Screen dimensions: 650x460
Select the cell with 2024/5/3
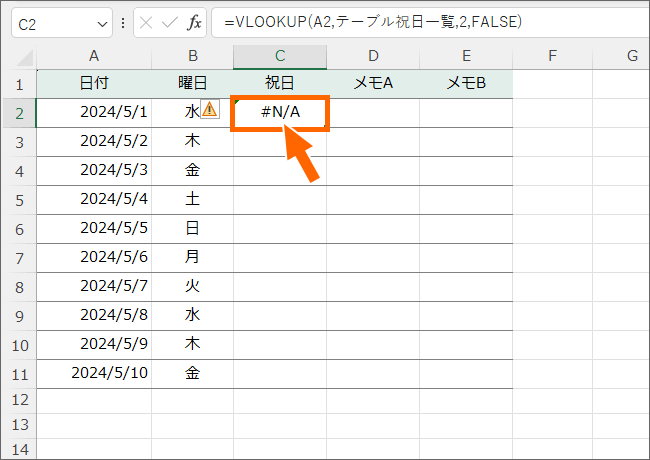(x=94, y=171)
